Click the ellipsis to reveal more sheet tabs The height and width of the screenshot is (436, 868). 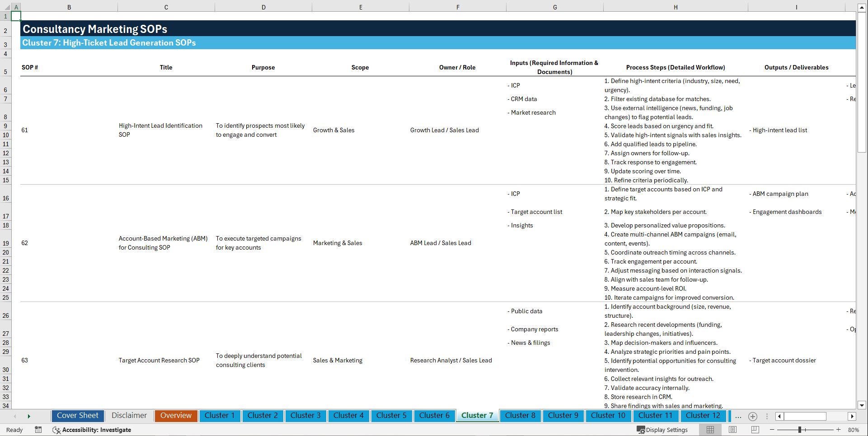(738, 416)
